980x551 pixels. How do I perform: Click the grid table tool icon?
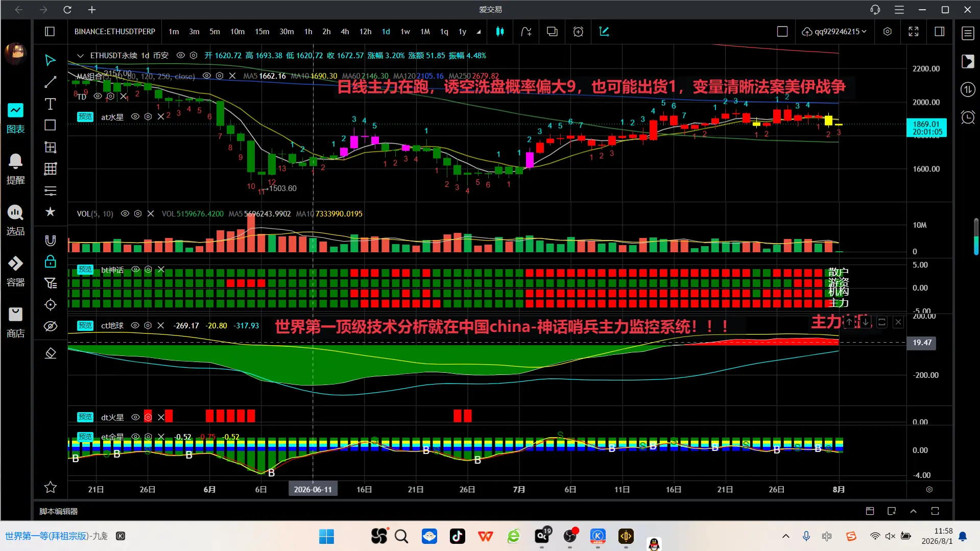click(50, 169)
